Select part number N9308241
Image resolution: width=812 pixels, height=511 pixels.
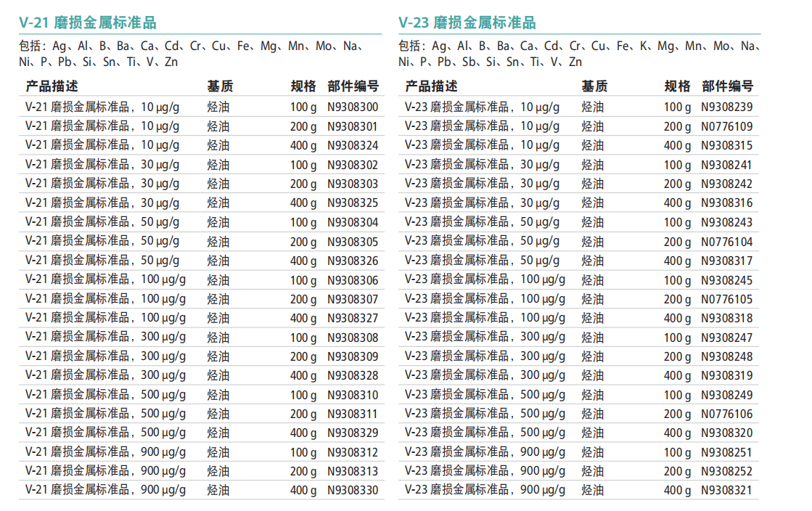pos(726,165)
